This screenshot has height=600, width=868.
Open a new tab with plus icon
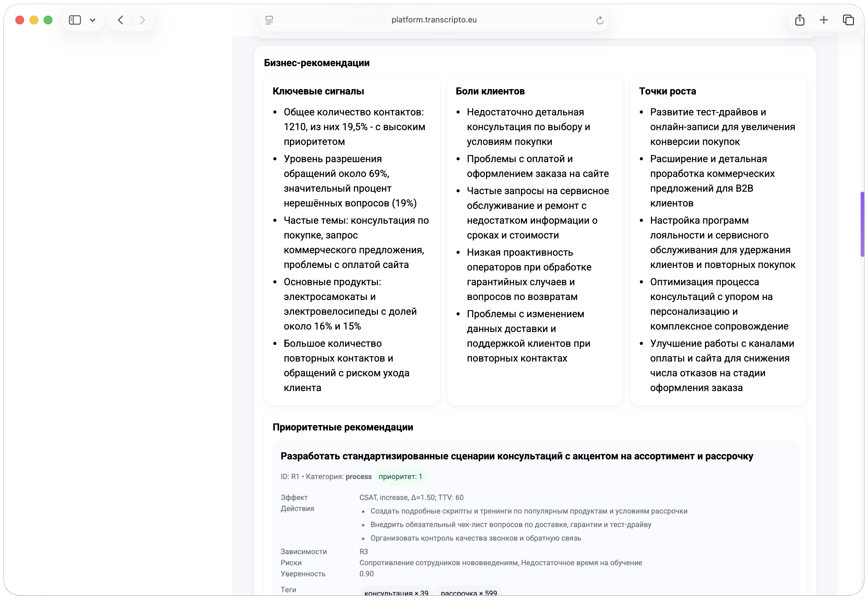[824, 20]
